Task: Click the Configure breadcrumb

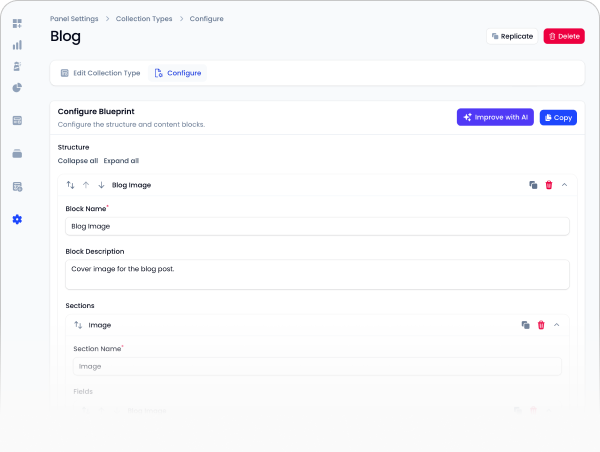Action: click(206, 19)
